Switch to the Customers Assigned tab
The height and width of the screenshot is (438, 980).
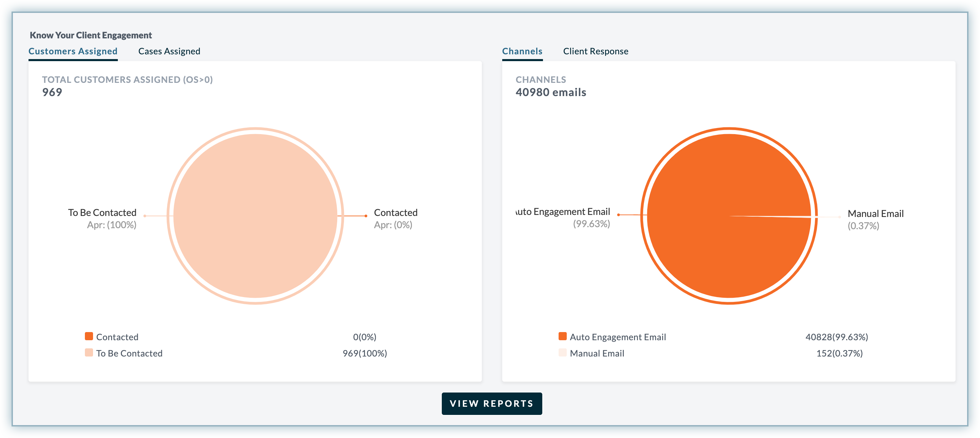pyautogui.click(x=73, y=51)
